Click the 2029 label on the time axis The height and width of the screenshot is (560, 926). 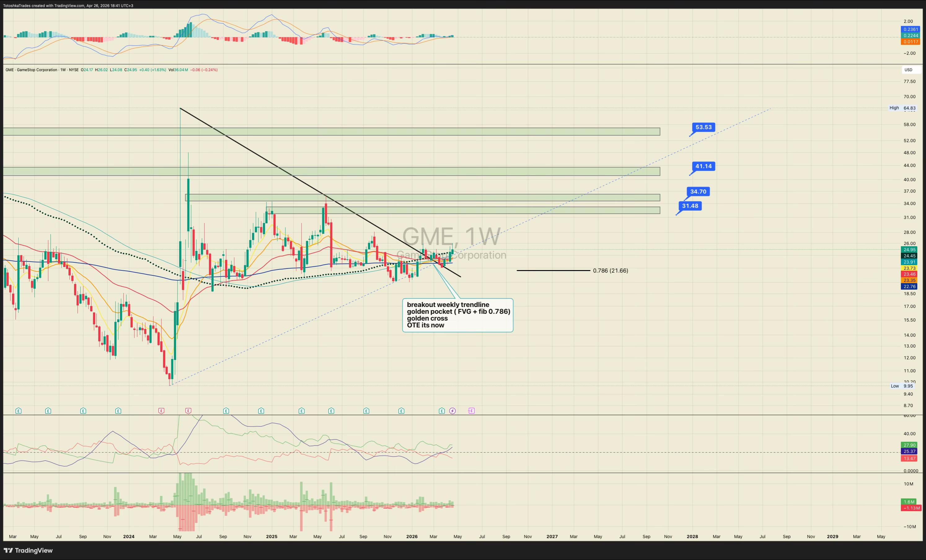pos(832,537)
